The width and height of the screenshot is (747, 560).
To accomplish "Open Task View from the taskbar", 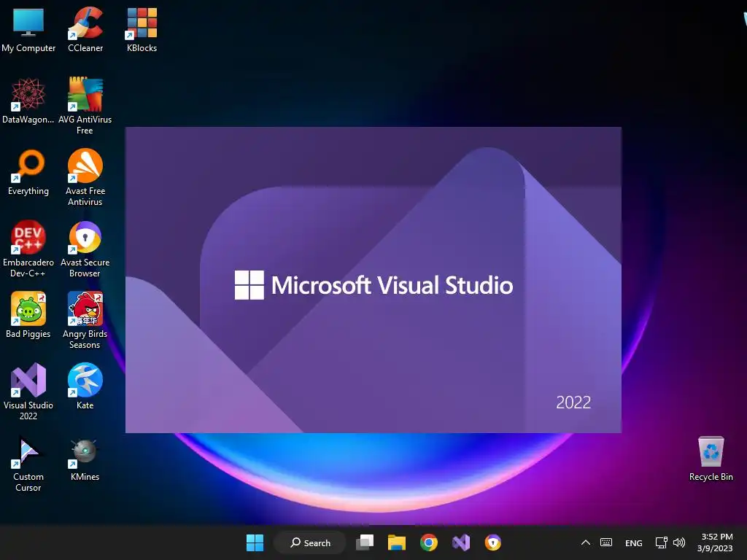I will pos(365,542).
